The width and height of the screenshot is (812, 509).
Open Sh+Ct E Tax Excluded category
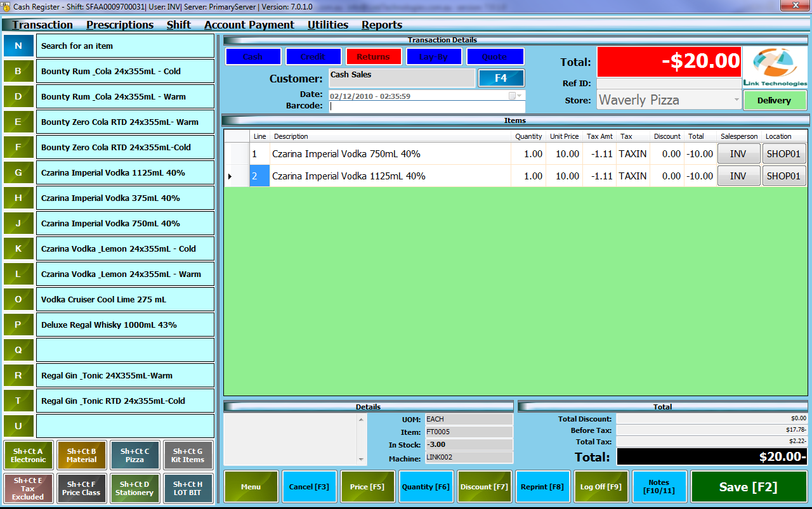click(x=28, y=488)
